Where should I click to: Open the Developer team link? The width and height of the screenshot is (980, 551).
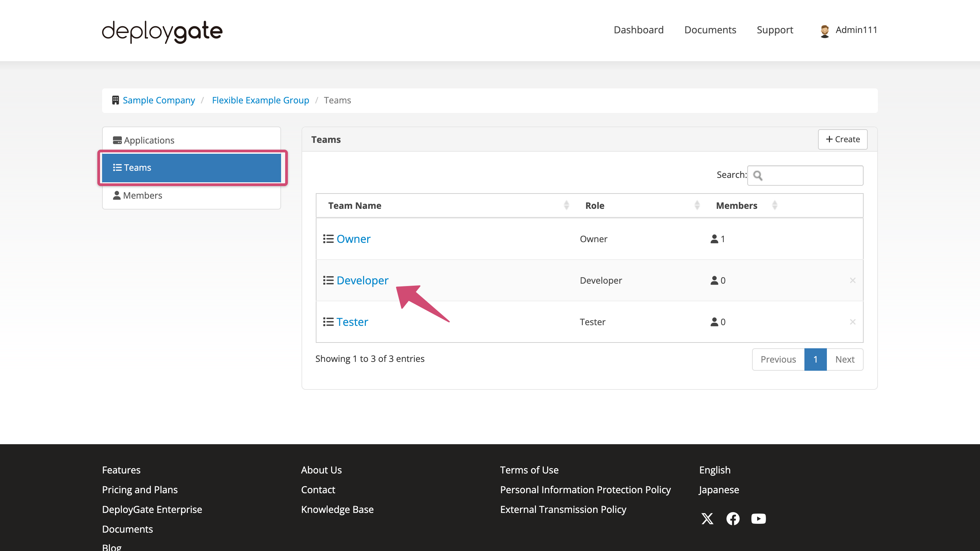click(362, 280)
